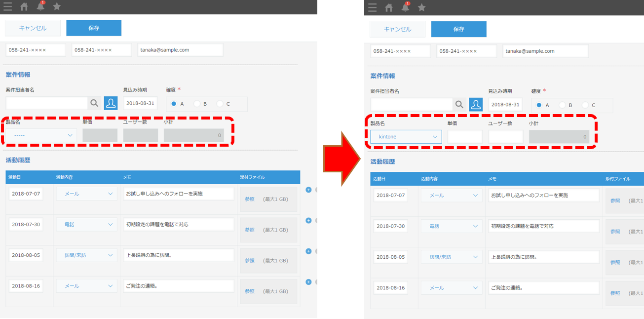Expand the empty '-----' product name dropdown
This screenshot has width=644, height=319.
click(41, 135)
